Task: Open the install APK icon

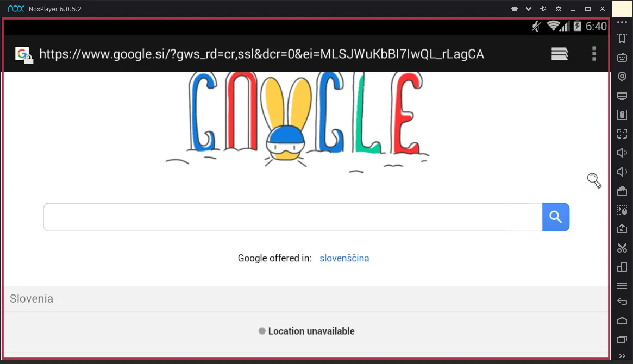Action: point(622,229)
